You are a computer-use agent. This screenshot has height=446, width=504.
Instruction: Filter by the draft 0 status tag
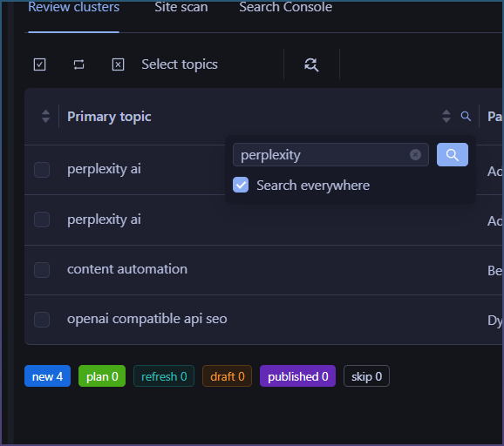click(x=228, y=376)
